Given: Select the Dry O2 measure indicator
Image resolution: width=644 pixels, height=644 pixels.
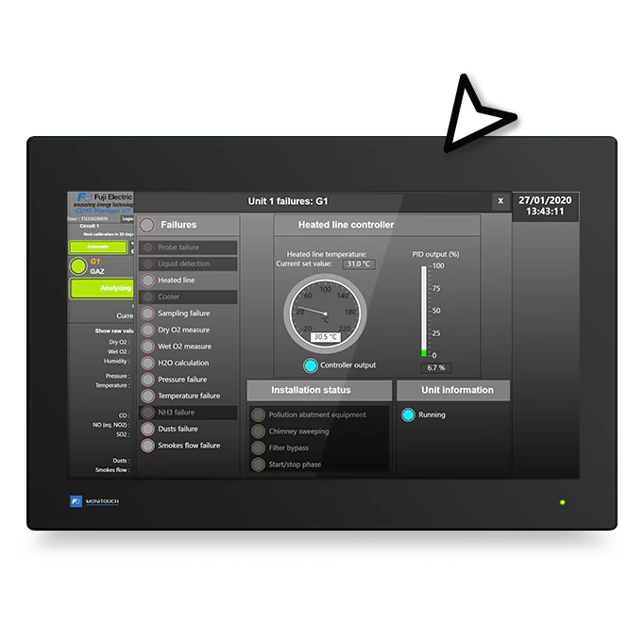Looking at the screenshot, I should [x=148, y=330].
